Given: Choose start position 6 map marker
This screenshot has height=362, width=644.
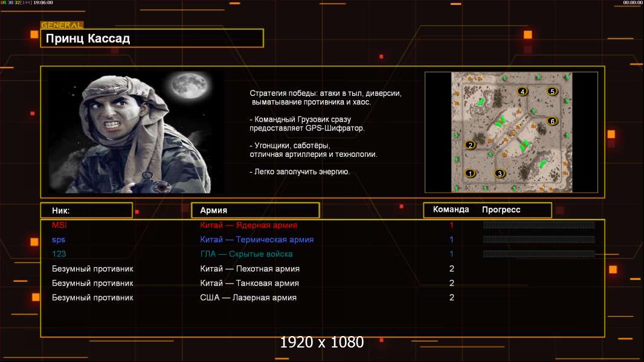Looking at the screenshot, I should [552, 121].
